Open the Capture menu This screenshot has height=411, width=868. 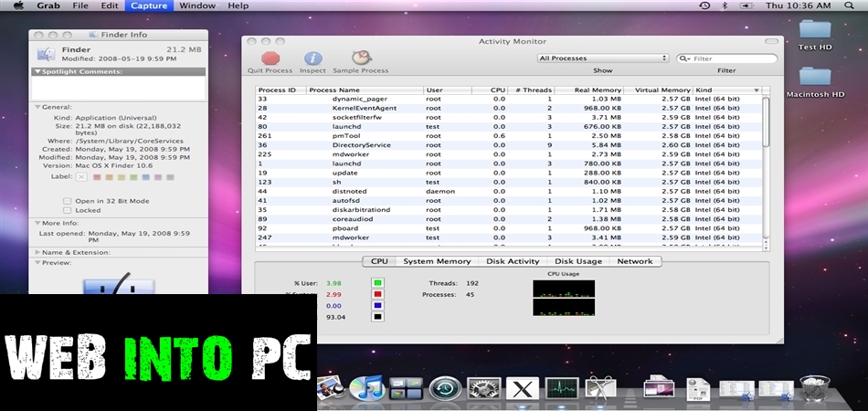coord(149,5)
